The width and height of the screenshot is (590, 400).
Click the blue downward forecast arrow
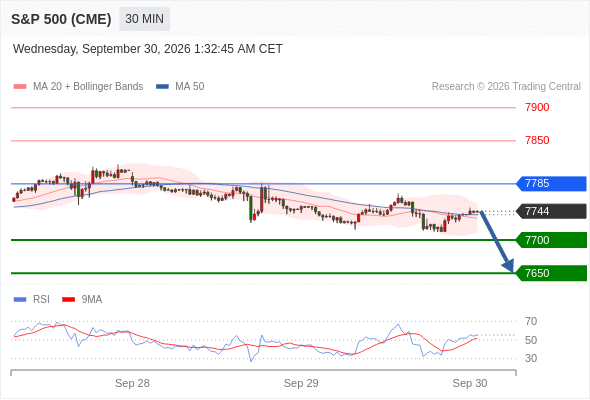coord(497,242)
